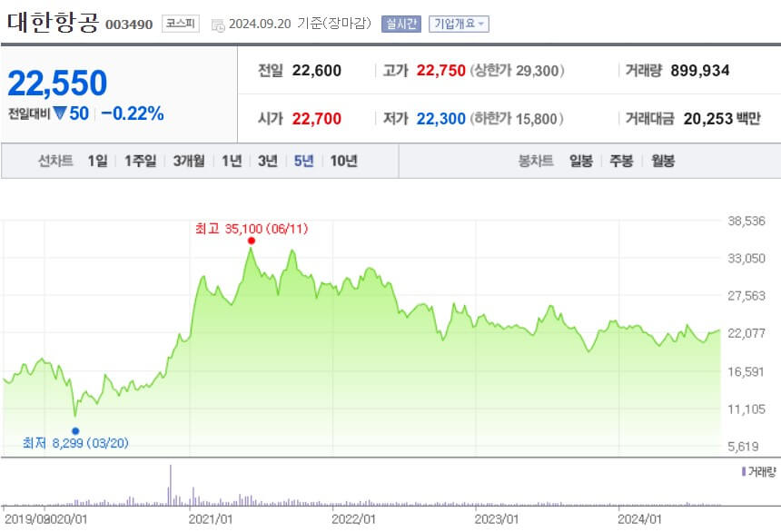Click the 27,563 y-axis label
This screenshot has height=532, width=781.
pyautogui.click(x=746, y=296)
